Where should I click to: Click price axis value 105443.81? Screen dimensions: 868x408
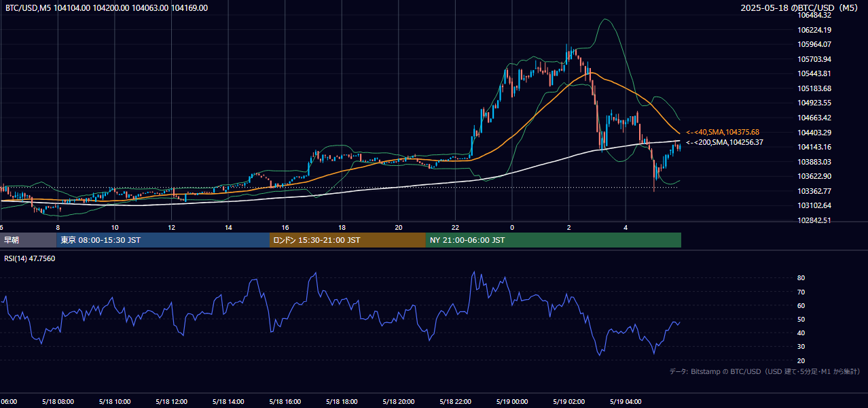(x=815, y=73)
